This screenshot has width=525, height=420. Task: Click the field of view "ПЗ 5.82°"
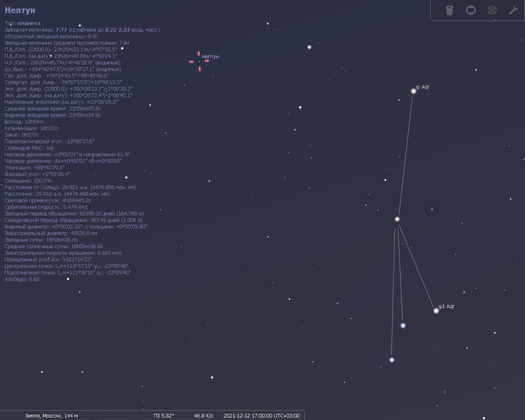164,415
